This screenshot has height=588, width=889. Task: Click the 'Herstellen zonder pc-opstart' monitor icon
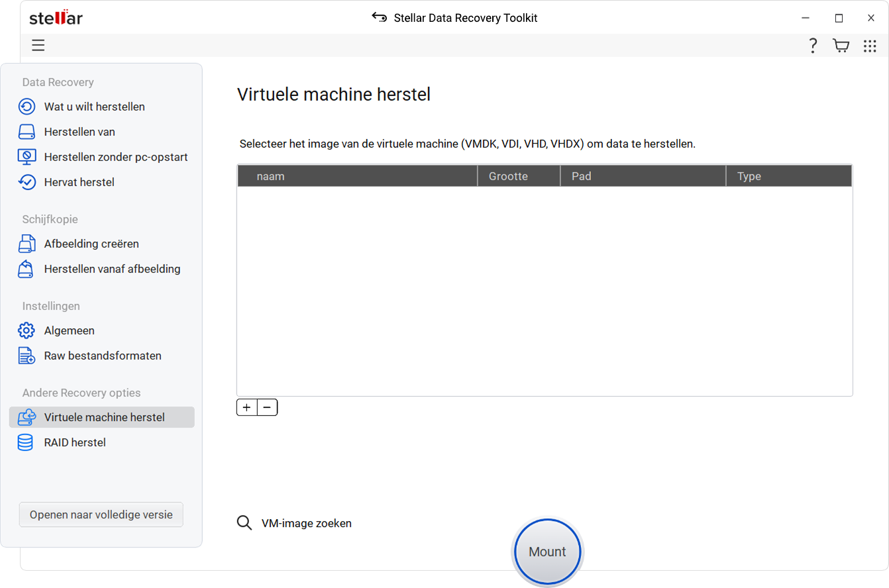tap(26, 157)
